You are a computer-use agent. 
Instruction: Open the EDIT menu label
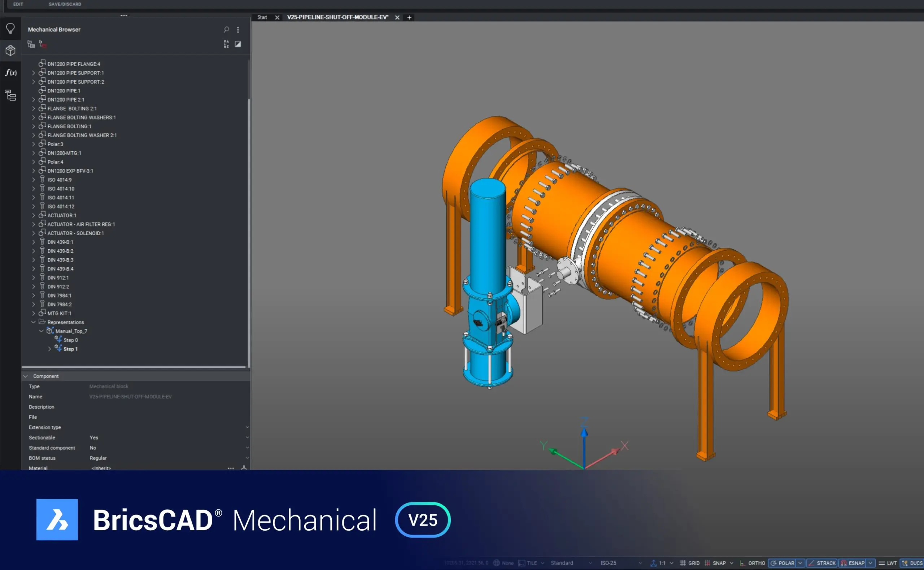click(x=18, y=4)
